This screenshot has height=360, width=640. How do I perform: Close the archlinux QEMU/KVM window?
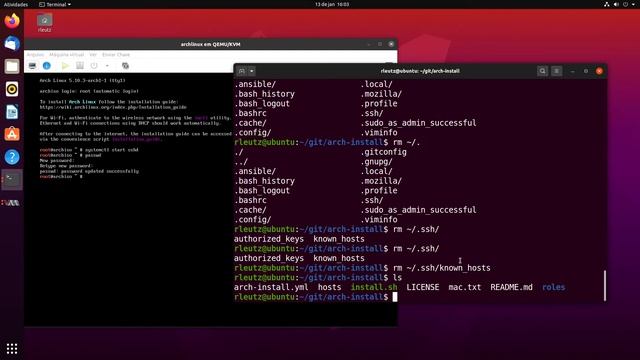391,44
